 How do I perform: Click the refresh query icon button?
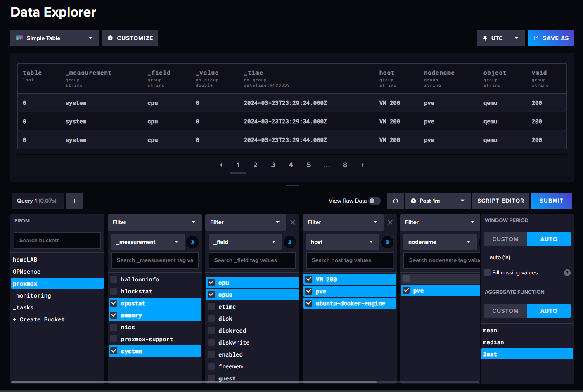396,201
